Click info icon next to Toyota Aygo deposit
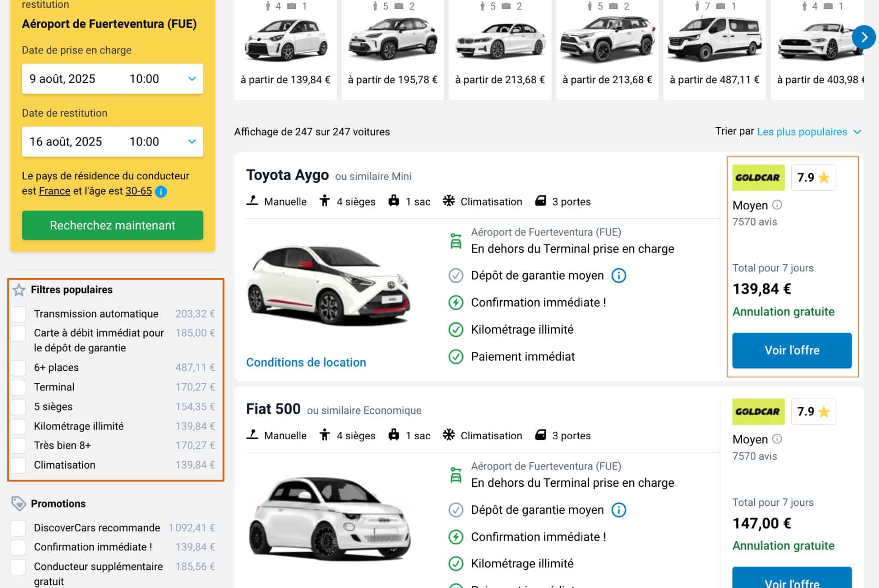This screenshot has width=879, height=588. pyautogui.click(x=619, y=275)
